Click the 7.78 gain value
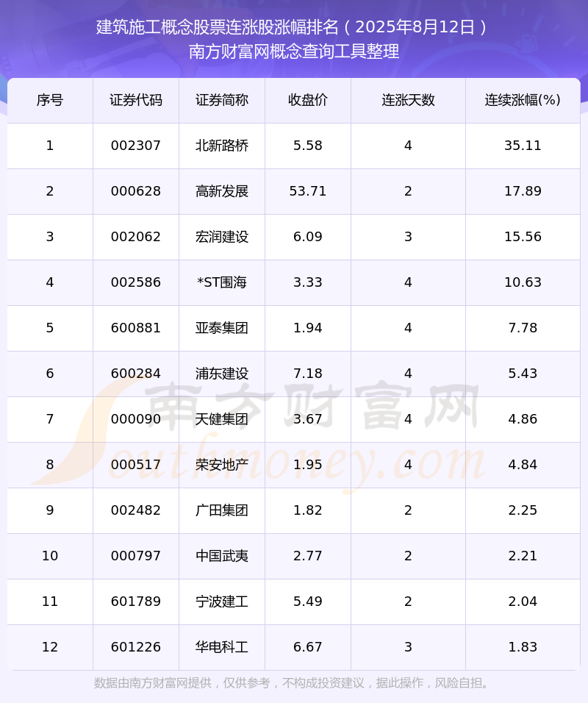Viewport: 588px width, 703px height. 523,328
